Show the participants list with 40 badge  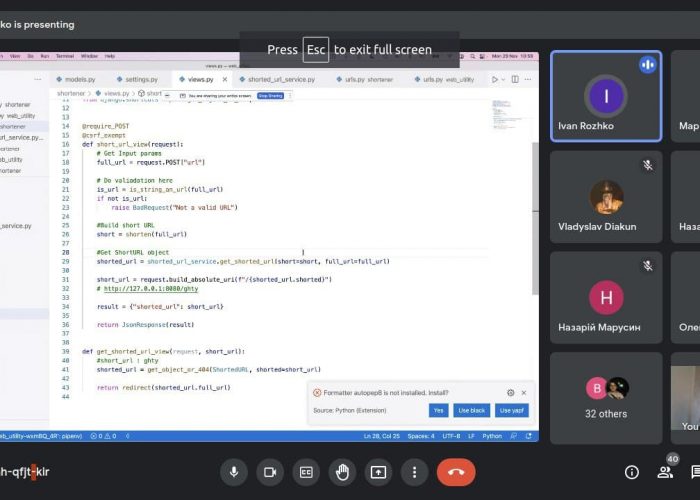pyautogui.click(x=665, y=472)
